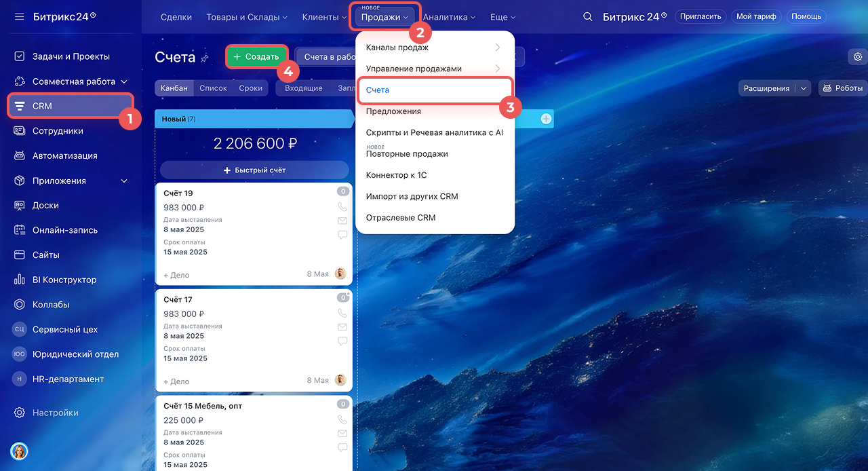Image resolution: width=868 pixels, height=471 pixels.
Task: Click the pin icon beside Счета title
Action: coord(205,58)
